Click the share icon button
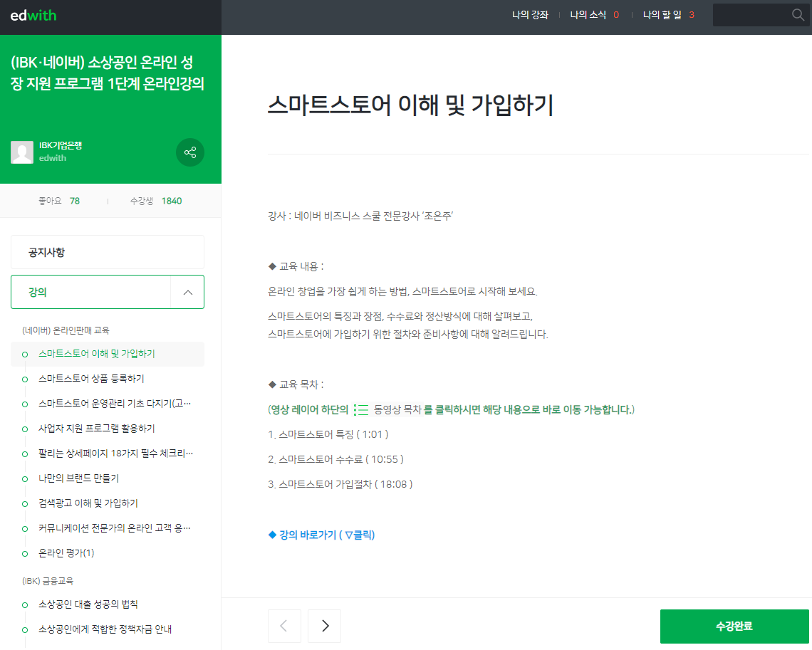The width and height of the screenshot is (812, 650). (x=190, y=152)
